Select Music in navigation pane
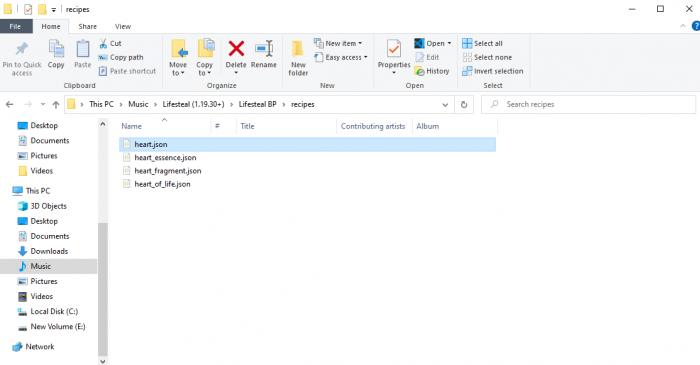Screen dimensions: 700x365 coord(48,266)
